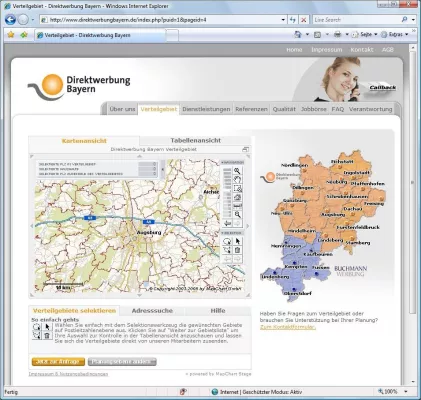The height and width of the screenshot is (400, 421).
Task: Click the Callback button
Action: pyautogui.click(x=383, y=88)
